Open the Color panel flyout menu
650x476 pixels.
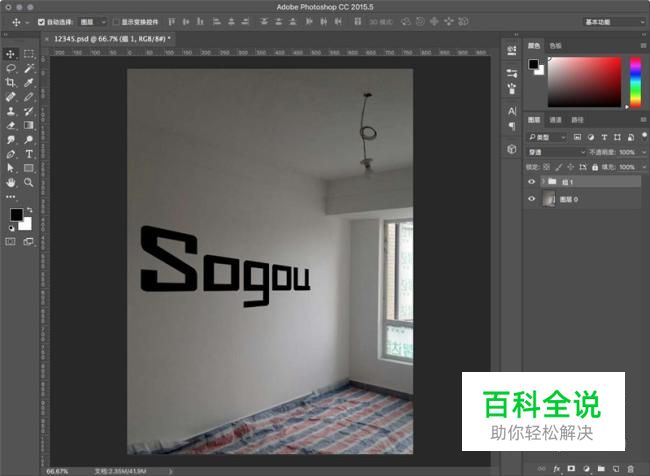[x=643, y=46]
